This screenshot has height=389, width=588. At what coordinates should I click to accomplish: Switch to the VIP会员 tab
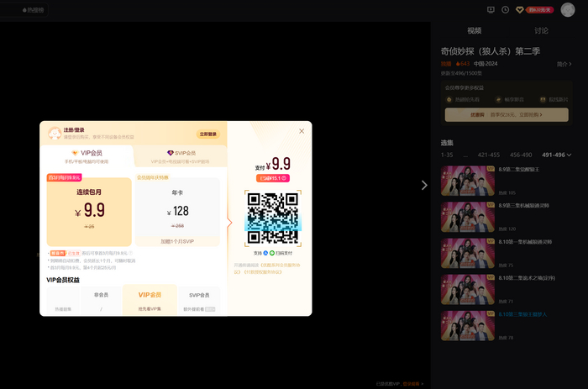(x=87, y=156)
